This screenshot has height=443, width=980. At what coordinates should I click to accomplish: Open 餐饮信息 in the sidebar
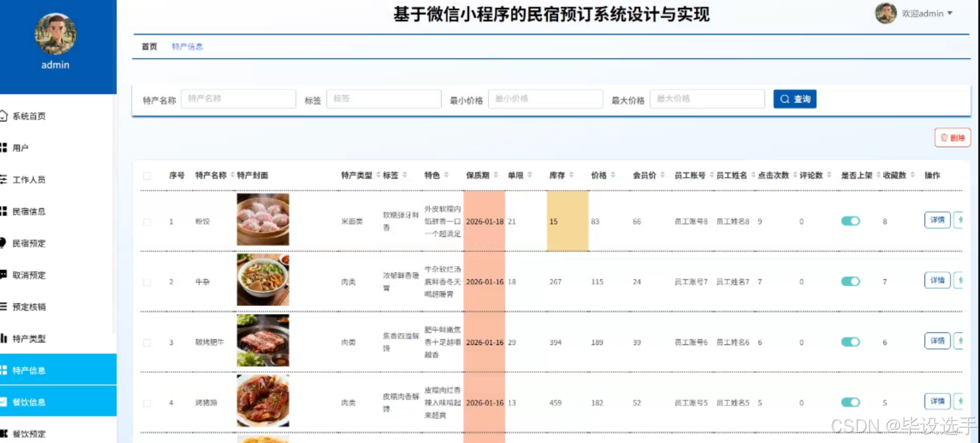58,402
